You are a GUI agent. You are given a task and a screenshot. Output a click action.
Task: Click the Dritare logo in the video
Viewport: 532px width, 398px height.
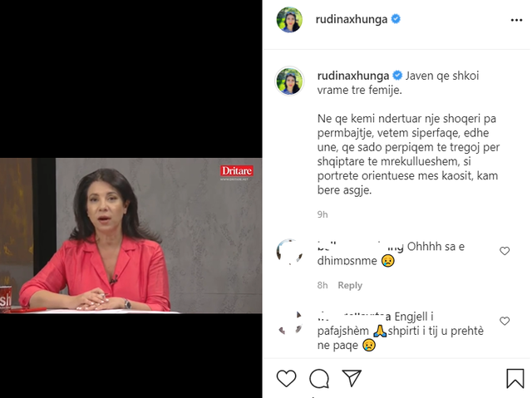point(236,171)
